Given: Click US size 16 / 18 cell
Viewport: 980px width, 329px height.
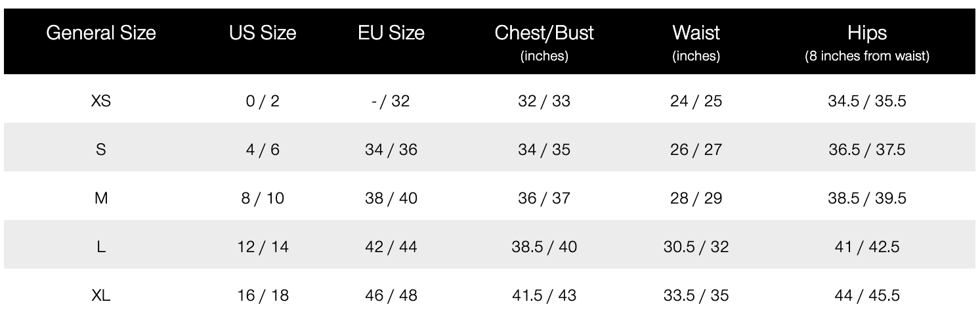Looking at the screenshot, I should [263, 296].
